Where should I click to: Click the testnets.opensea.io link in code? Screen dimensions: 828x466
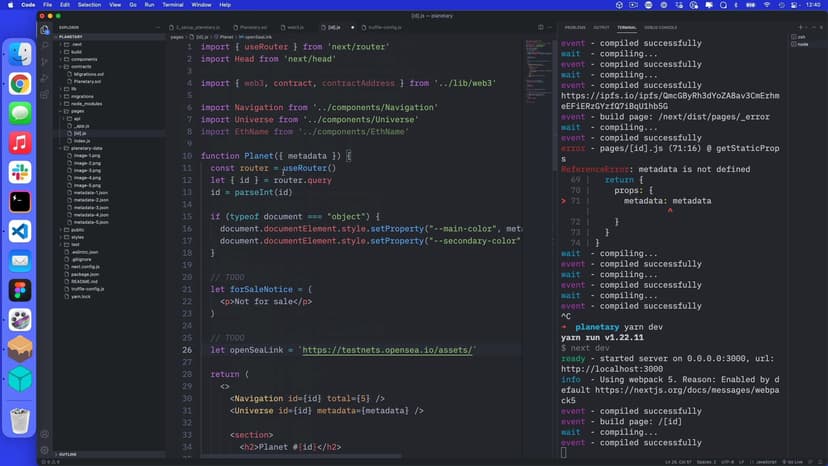tap(387, 350)
